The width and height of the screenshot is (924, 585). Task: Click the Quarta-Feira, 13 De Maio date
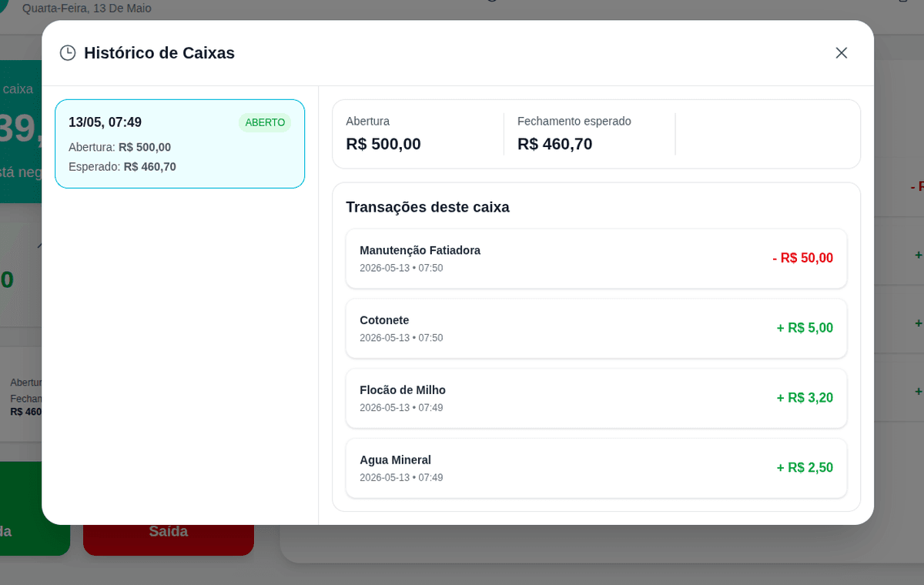coord(87,8)
